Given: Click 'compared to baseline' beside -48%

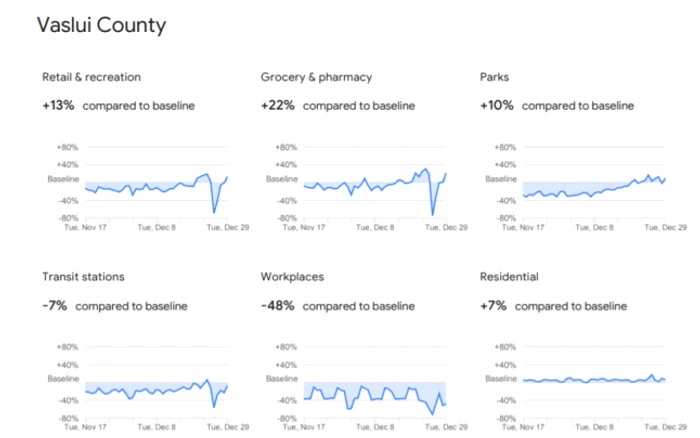Looking at the screenshot, I should pos(359,306).
